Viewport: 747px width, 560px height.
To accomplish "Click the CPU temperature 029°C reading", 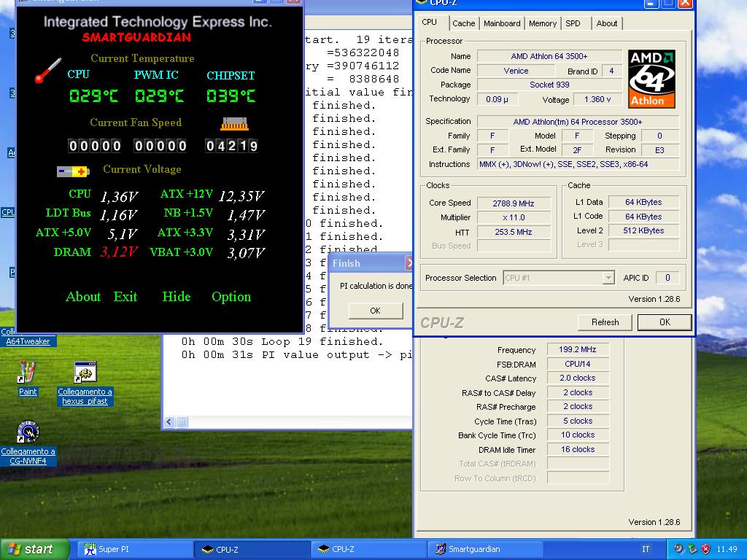I will (x=93, y=96).
